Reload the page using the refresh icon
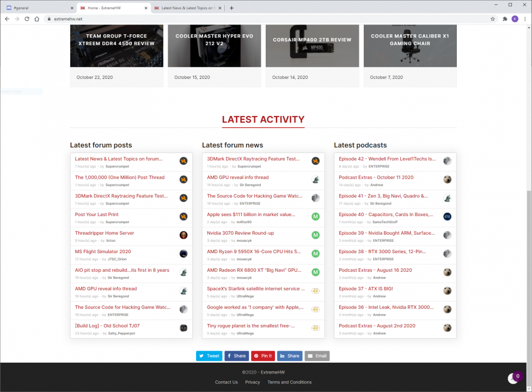The image size is (532, 392). tap(26, 18)
